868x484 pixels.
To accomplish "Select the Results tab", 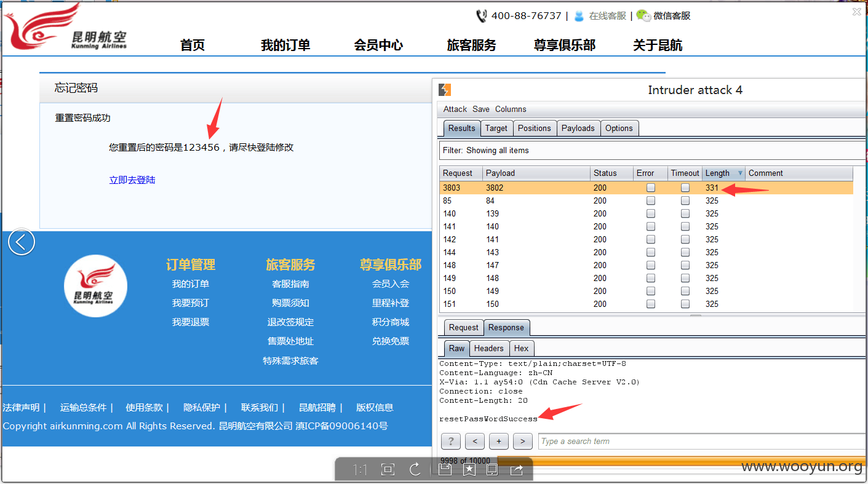I will point(461,128).
